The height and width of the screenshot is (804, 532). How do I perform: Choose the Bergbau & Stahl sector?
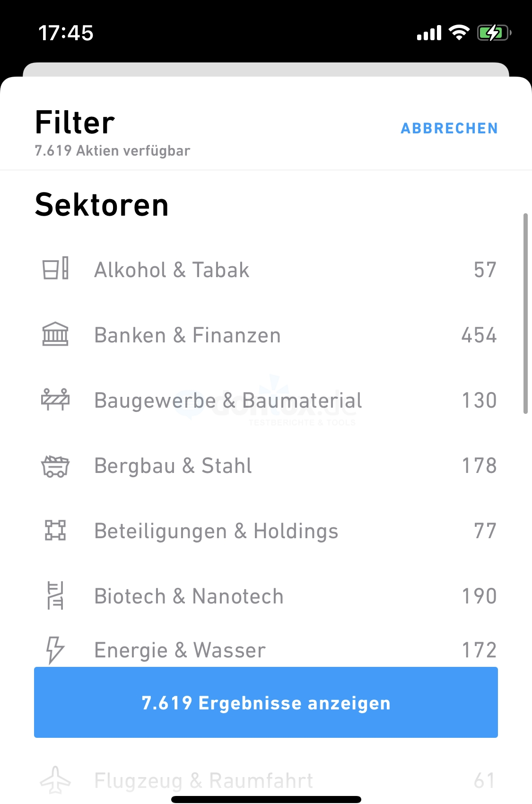click(x=266, y=465)
